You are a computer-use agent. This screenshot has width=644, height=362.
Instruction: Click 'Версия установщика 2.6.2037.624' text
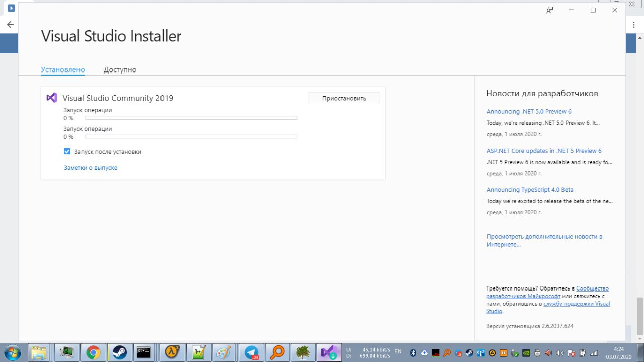[x=529, y=326]
